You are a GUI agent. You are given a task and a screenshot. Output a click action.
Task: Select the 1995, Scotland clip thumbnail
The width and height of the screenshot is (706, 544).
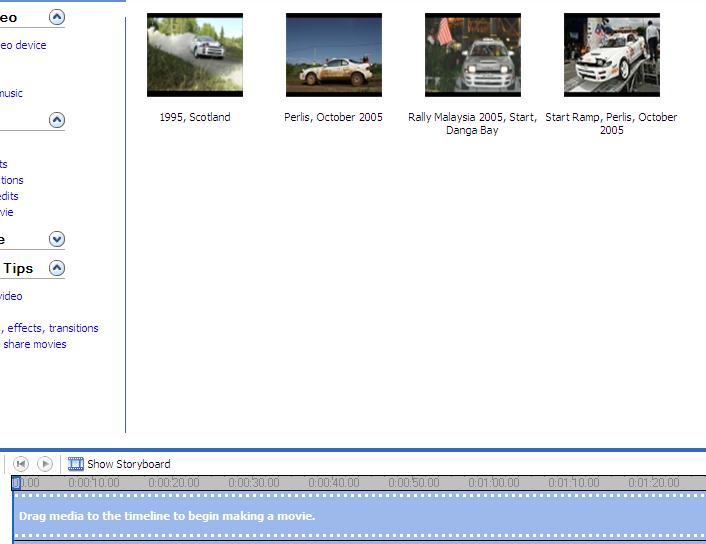click(x=195, y=55)
